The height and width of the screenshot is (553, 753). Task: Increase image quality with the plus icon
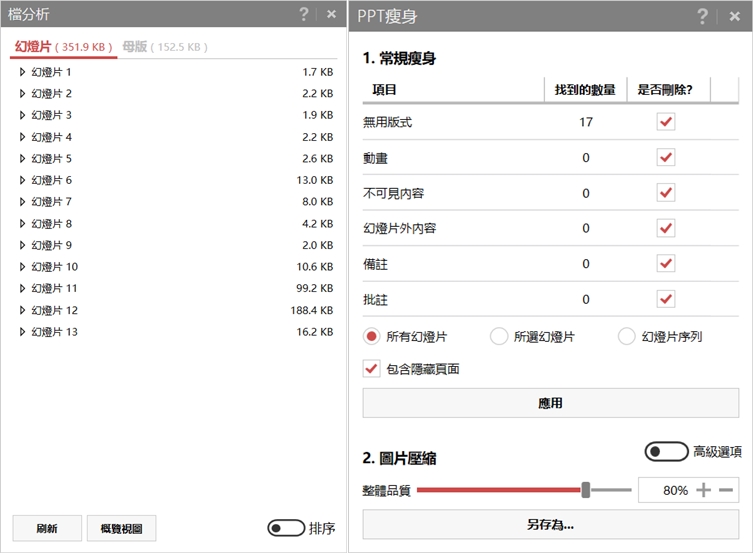[x=704, y=490]
